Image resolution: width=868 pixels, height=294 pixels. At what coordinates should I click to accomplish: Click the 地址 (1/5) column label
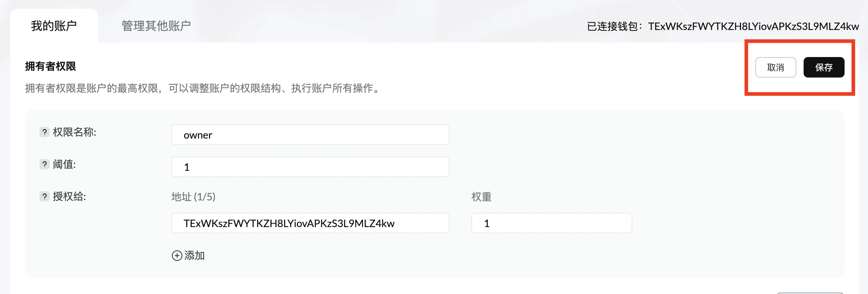(193, 197)
